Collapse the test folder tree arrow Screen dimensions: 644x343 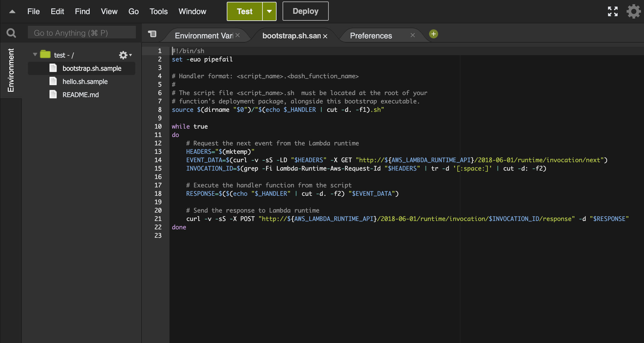[35, 55]
